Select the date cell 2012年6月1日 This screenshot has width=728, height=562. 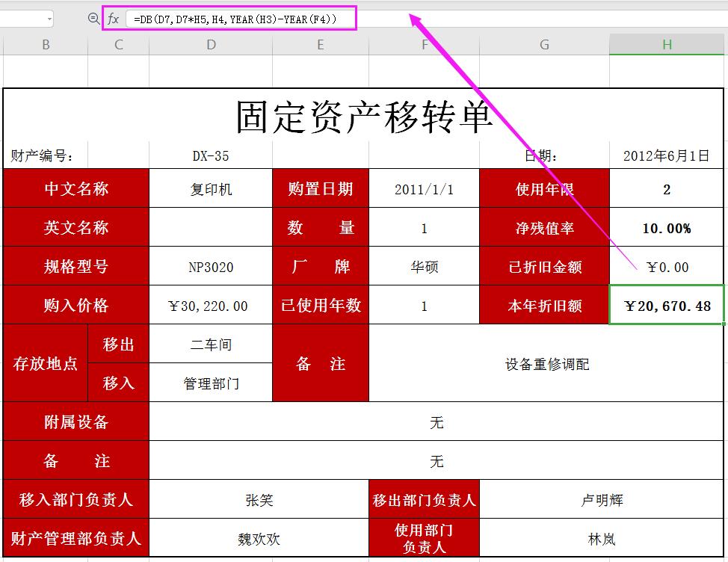tap(666, 155)
